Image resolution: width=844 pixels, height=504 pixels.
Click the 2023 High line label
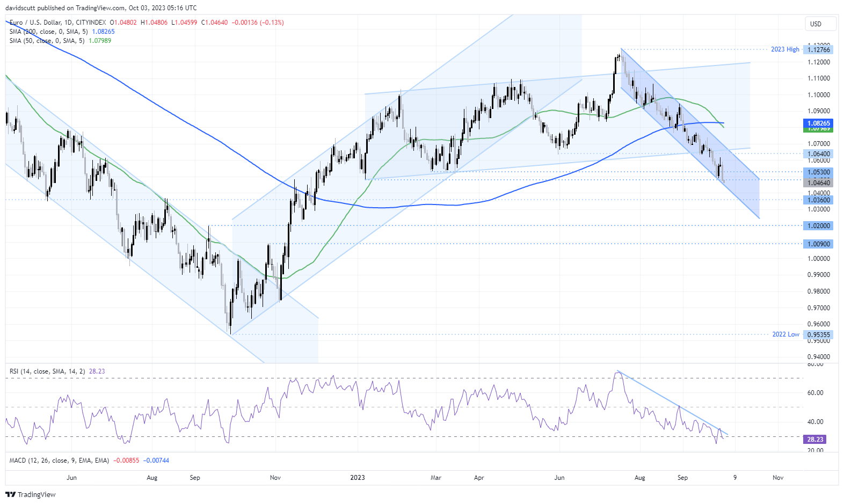(x=785, y=49)
